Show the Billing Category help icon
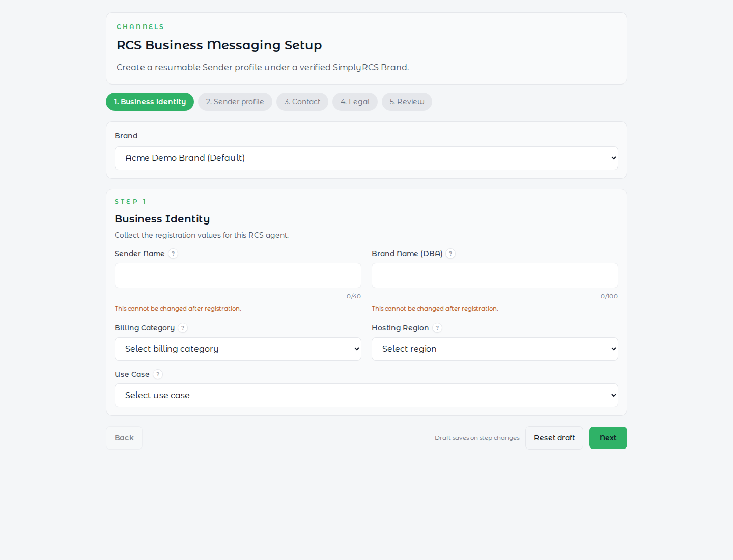 click(x=183, y=328)
